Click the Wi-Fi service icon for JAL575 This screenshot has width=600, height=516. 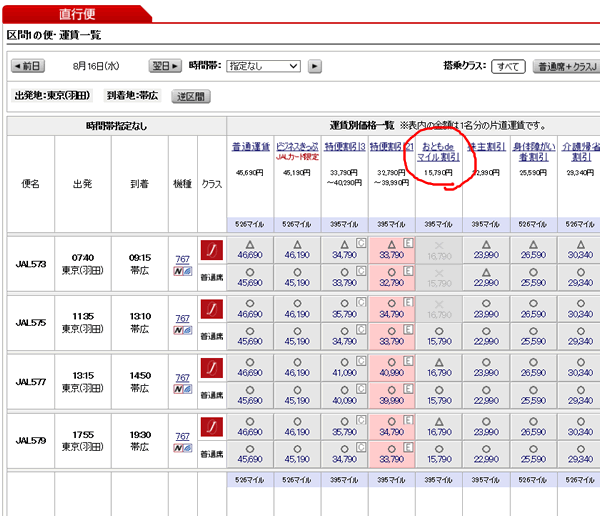[182, 331]
